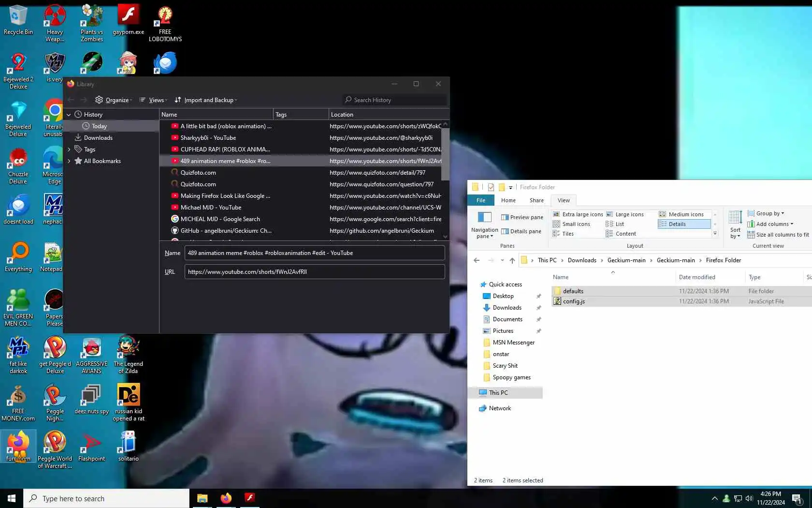Select the FREE MONEY.com desktop icon
812x508 pixels.
18,403
